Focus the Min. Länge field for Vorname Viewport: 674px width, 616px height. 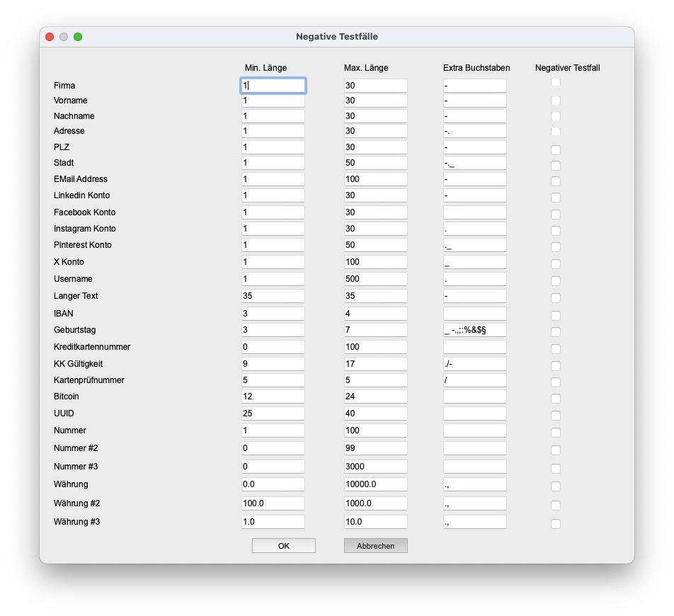click(x=273, y=101)
